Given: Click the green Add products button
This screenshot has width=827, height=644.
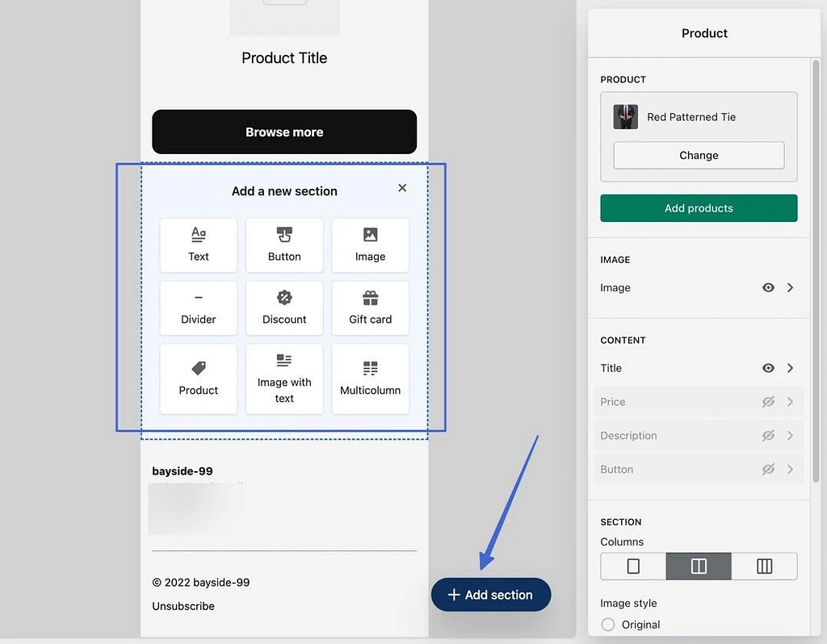Looking at the screenshot, I should click(699, 208).
